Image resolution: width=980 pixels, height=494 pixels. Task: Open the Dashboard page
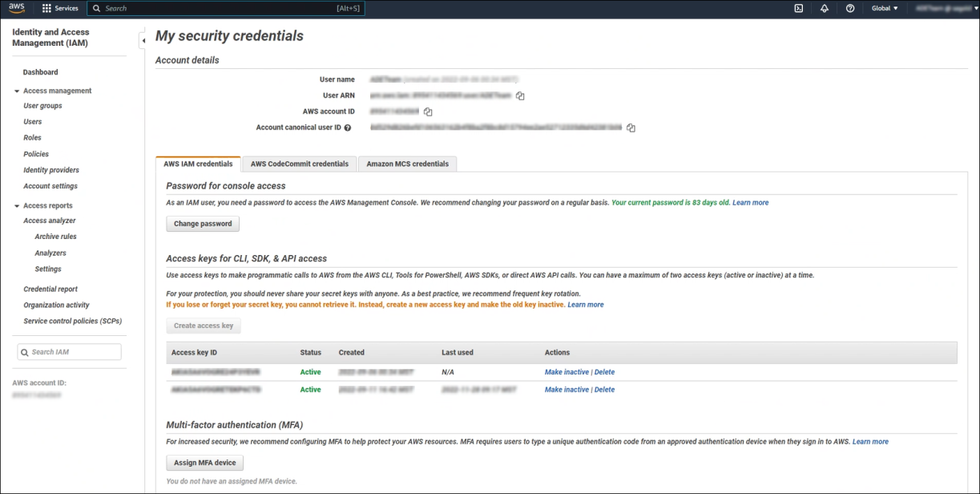(x=40, y=71)
